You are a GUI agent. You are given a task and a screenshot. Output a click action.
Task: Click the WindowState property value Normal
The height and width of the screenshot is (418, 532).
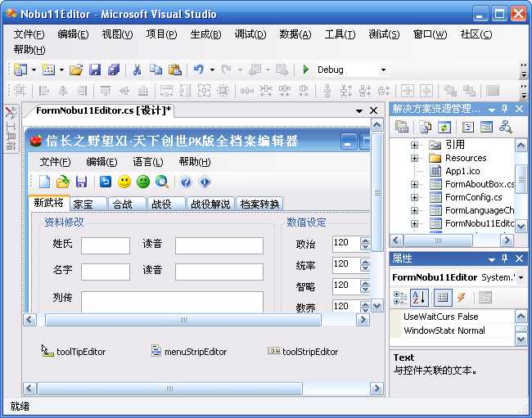click(x=485, y=330)
